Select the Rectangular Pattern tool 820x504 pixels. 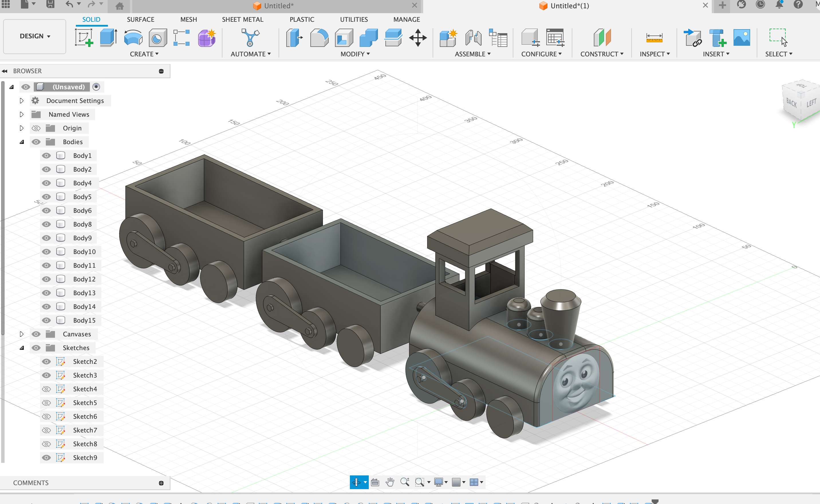pyautogui.click(x=182, y=37)
